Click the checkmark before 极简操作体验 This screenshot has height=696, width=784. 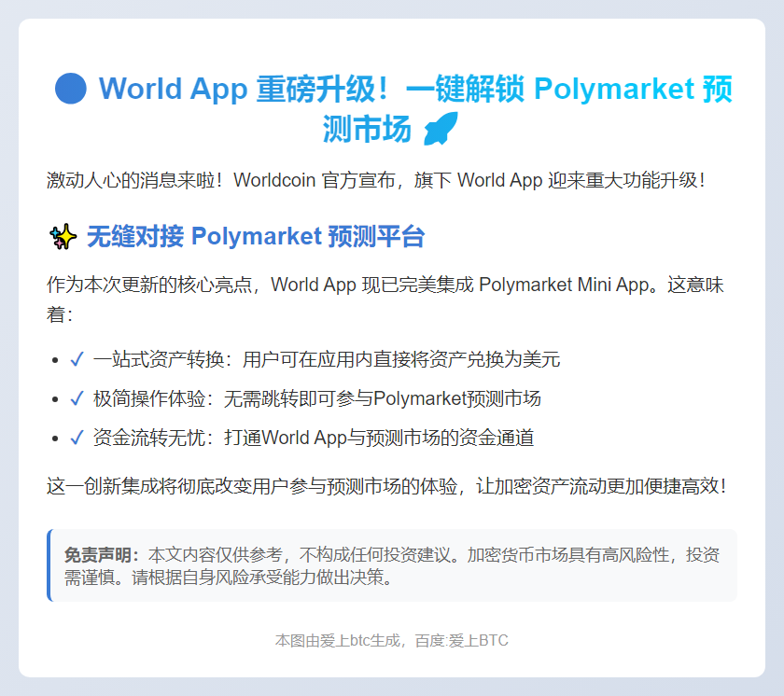[77, 399]
